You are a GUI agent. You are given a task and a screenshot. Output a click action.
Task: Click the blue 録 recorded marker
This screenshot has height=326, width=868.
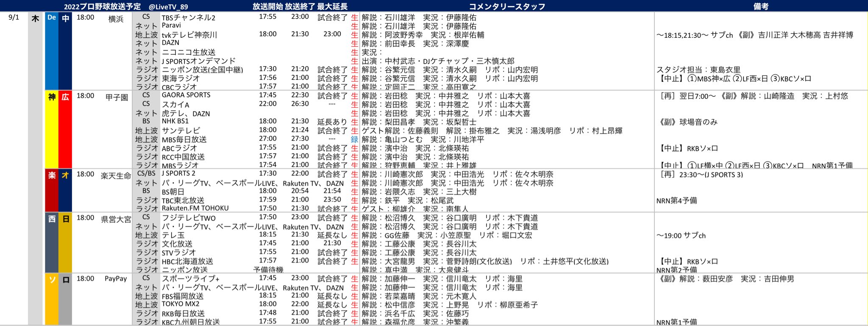tap(354, 139)
